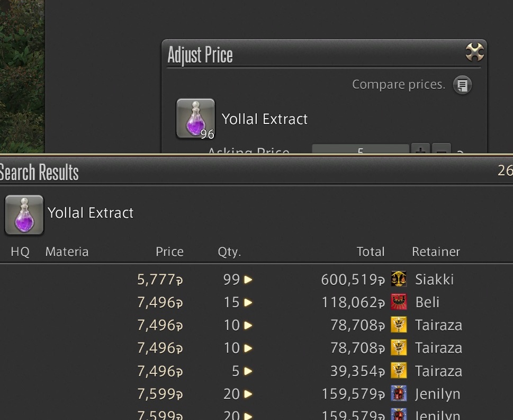Click Jenilyn's blue retainer crest icon
The width and height of the screenshot is (513, 420).
pos(399,393)
